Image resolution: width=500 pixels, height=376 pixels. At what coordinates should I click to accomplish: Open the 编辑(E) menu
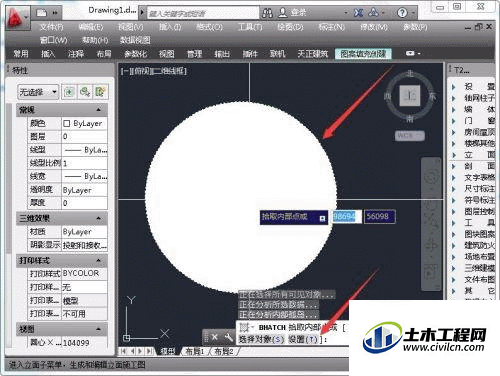tap(91, 27)
